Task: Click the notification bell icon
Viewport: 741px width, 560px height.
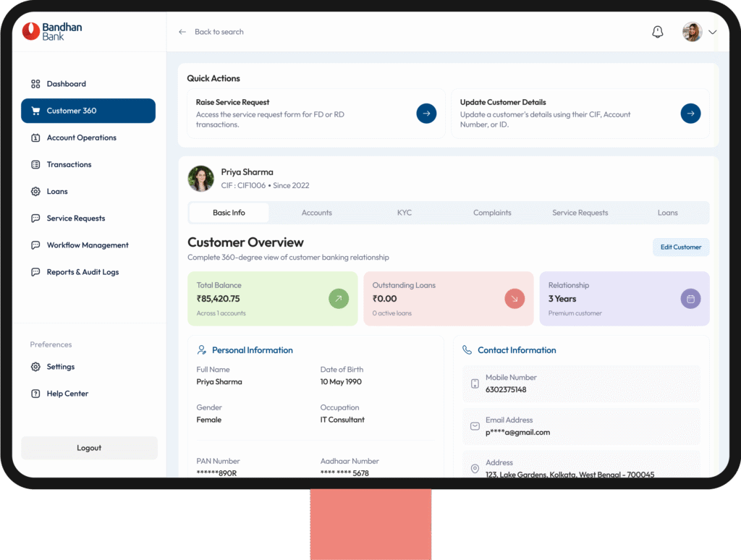Action: pyautogui.click(x=657, y=32)
